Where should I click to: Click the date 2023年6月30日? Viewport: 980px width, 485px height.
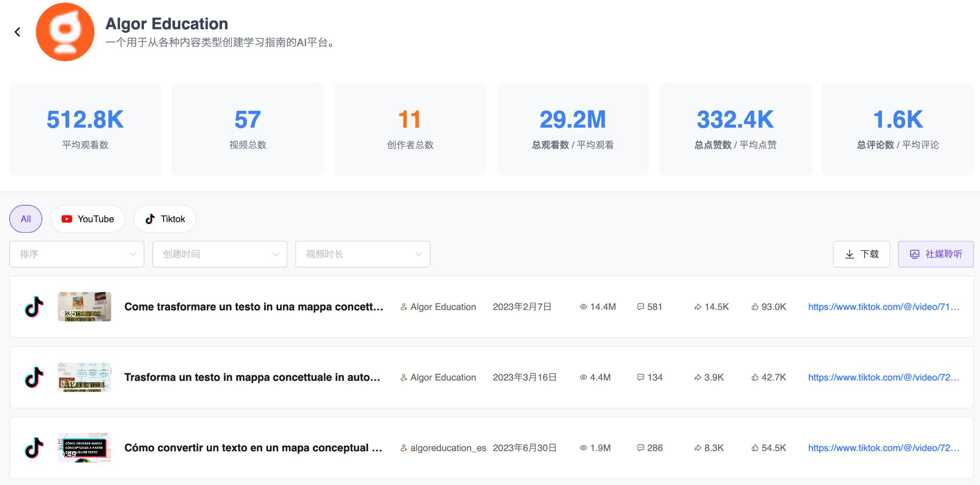tap(525, 448)
